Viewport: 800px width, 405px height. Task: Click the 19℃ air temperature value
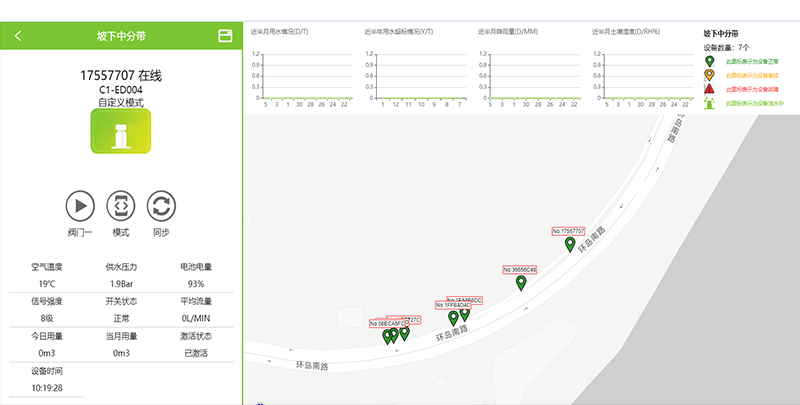tap(46, 284)
